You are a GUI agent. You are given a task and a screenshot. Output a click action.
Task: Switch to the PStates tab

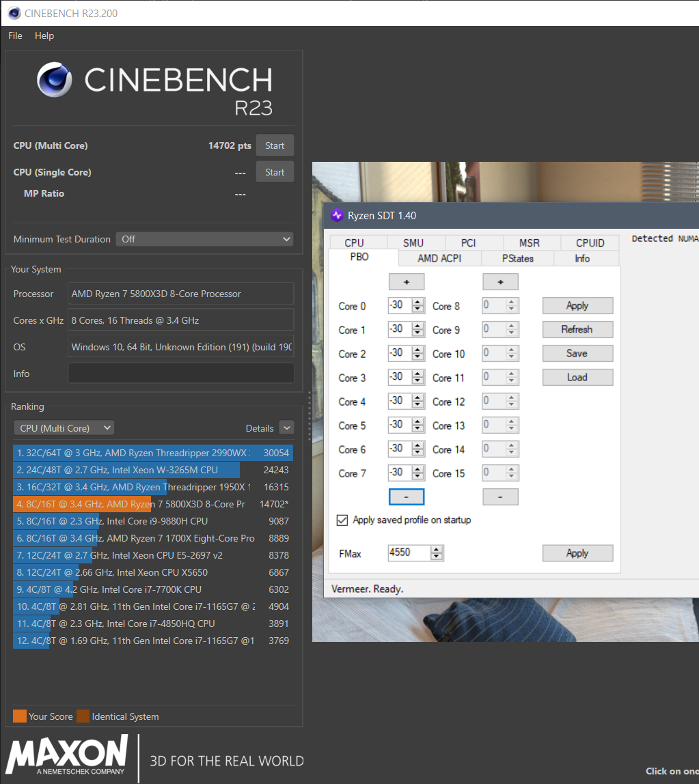[517, 259]
